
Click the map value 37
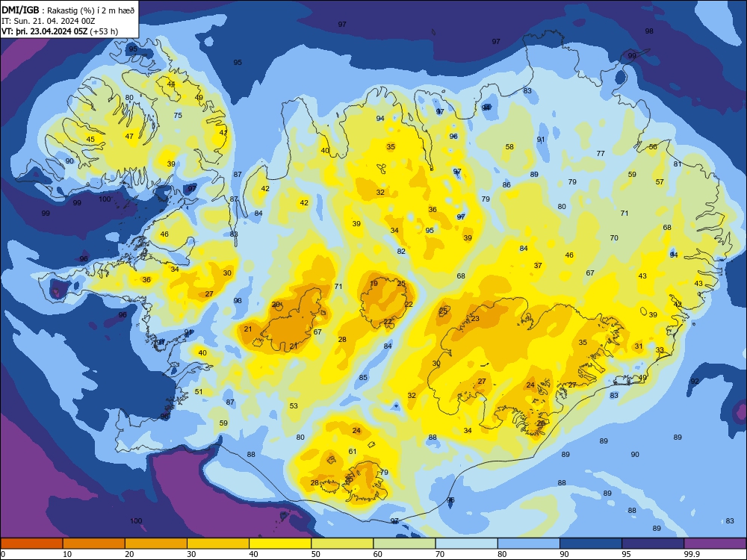click(538, 265)
